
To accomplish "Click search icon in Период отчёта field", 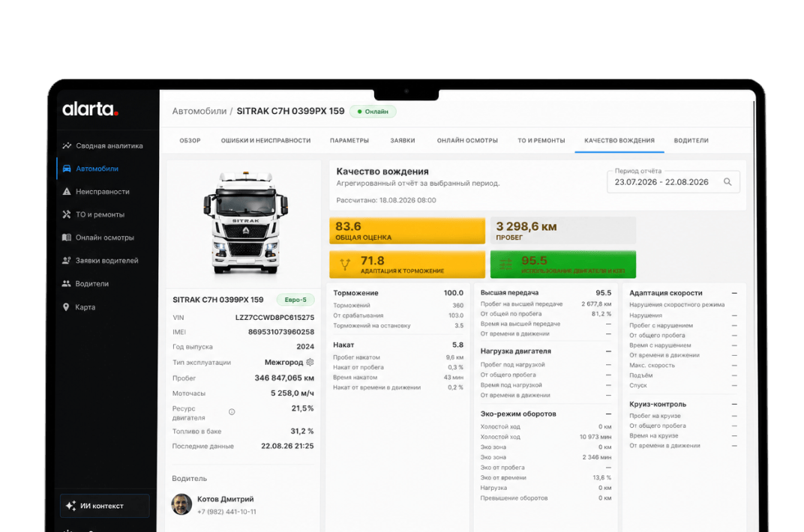I will (727, 182).
